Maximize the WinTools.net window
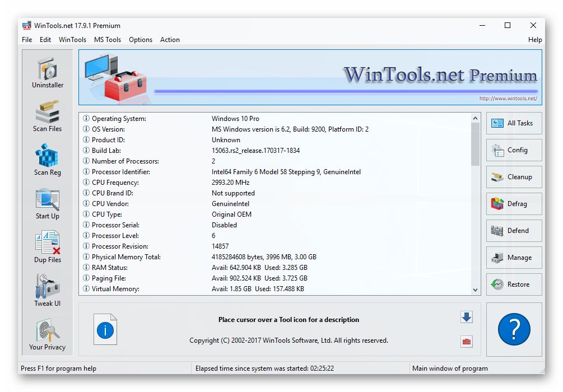Viewport: 563px width, 392px height. pyautogui.click(x=508, y=26)
